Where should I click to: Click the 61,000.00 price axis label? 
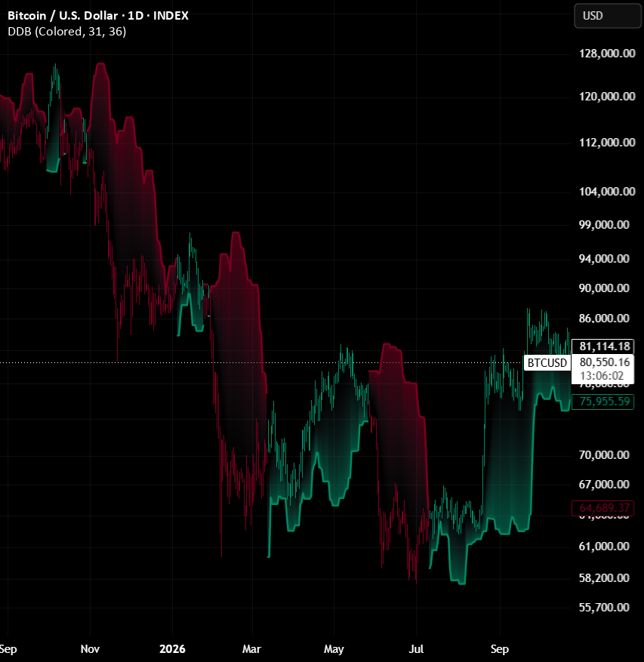point(604,547)
